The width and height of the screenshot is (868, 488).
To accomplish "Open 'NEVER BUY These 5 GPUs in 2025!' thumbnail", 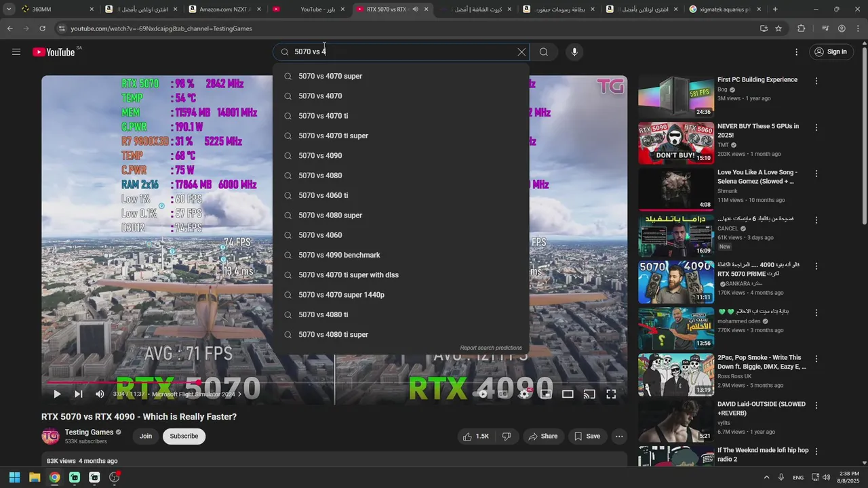I will 676,143.
